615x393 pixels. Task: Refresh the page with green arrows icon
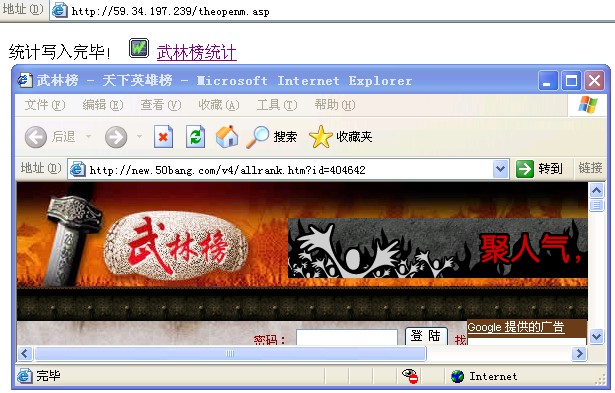coord(195,136)
